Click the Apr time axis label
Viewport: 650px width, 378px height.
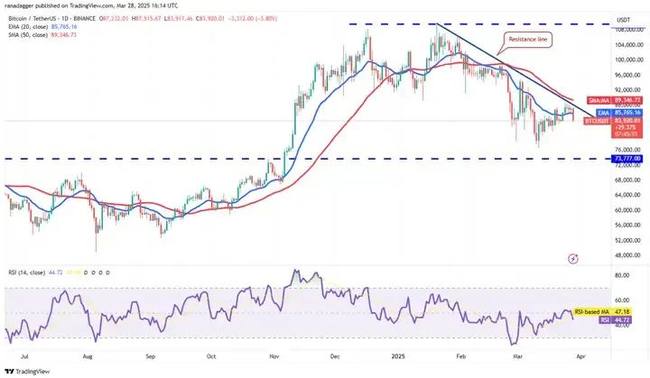(581, 356)
